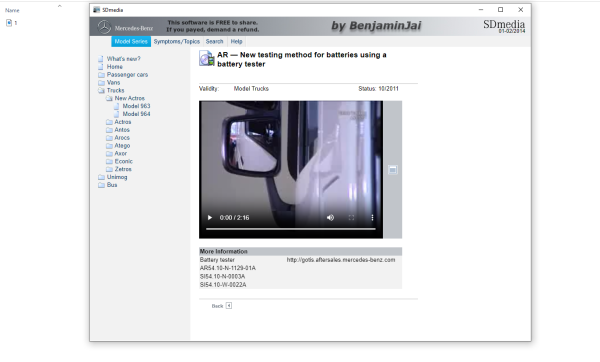Open the gotis.aftersales.mercedes-benz.com link
Screen dimensions: 600x362
[341, 259]
